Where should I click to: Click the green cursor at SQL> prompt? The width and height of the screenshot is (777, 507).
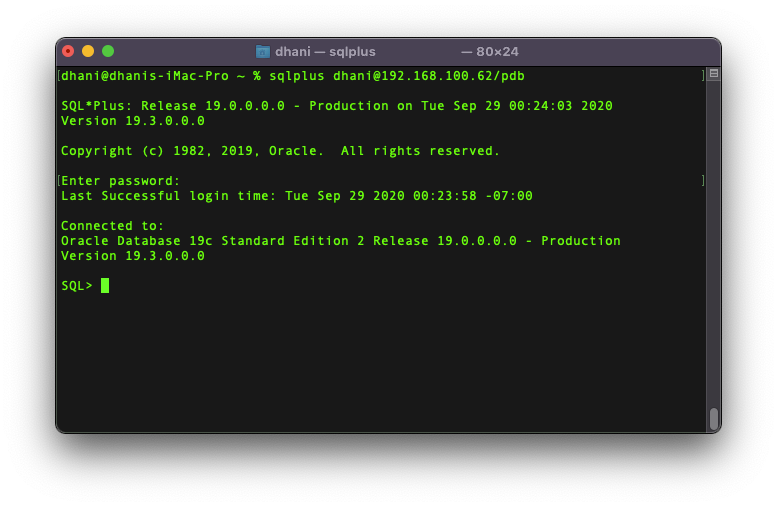(x=105, y=285)
